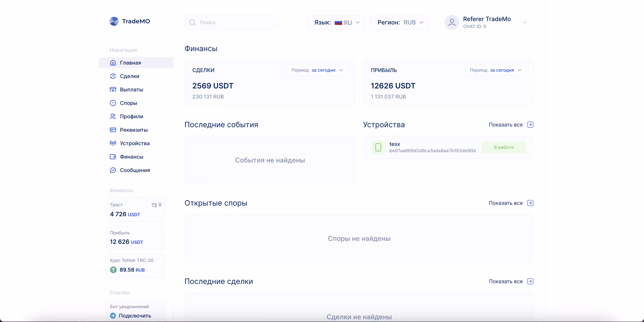Screen dimensions: 644x322
Task: Click the arrow icon next to Показать все for Устройства
Action: point(531,125)
